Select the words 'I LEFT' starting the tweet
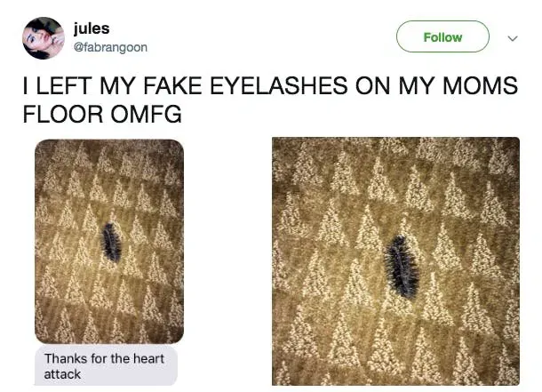The height and width of the screenshot is (392, 542). [x=58, y=85]
